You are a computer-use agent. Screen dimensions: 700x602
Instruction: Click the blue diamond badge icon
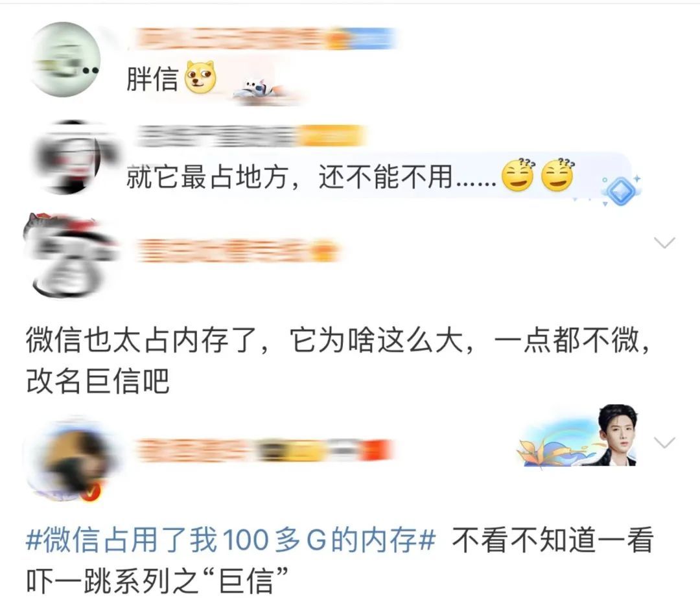pos(620,191)
